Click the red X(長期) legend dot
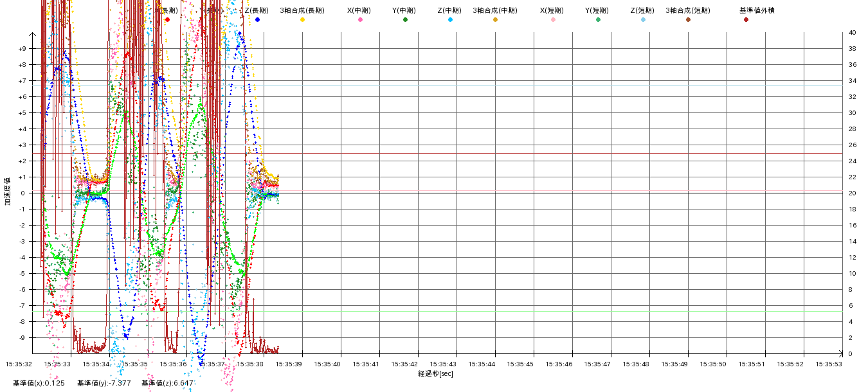The image size is (868, 392). point(167,20)
